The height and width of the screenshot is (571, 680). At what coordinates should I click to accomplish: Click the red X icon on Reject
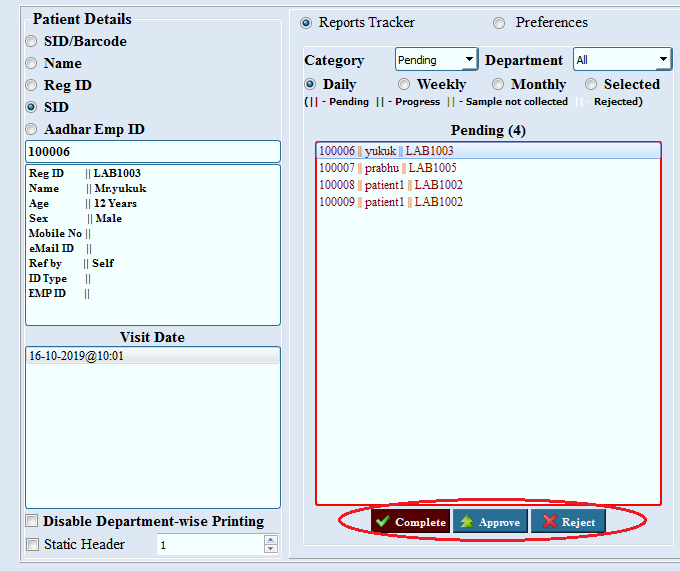tap(549, 521)
